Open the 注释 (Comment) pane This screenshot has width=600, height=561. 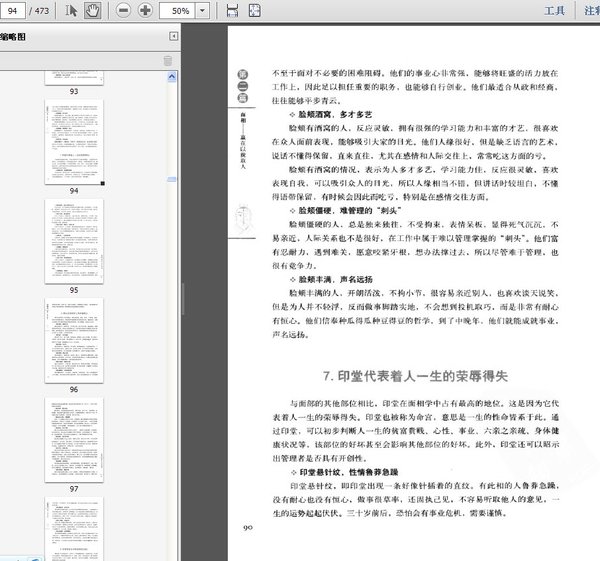point(591,11)
